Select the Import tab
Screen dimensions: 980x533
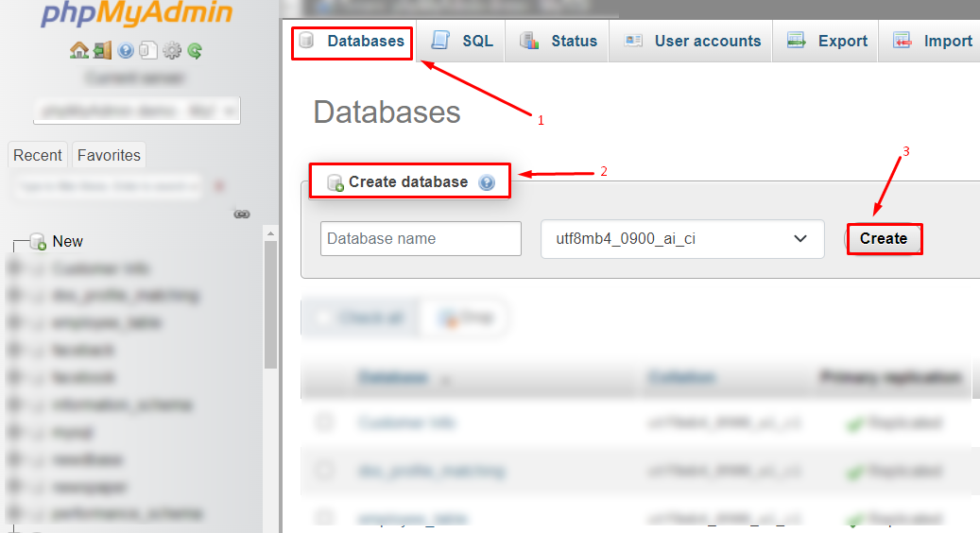click(931, 42)
